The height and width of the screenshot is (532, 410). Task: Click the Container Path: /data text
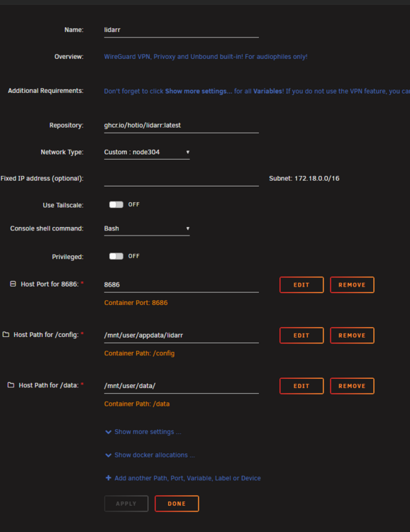[x=137, y=404]
